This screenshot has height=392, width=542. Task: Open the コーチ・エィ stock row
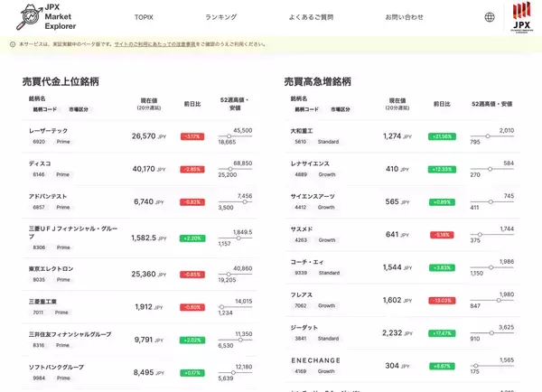tap(403, 267)
